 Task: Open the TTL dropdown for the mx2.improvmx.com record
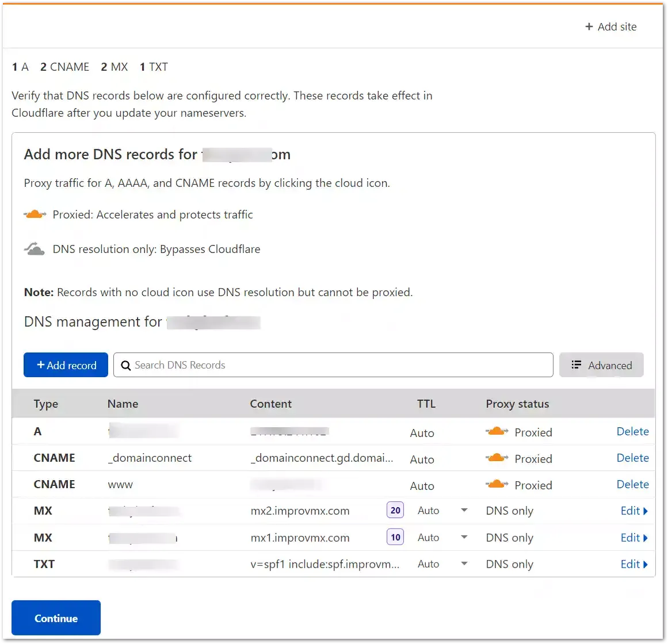coord(464,511)
